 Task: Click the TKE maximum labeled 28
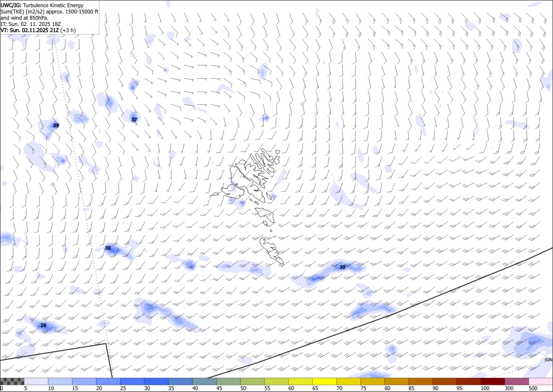[43, 325]
